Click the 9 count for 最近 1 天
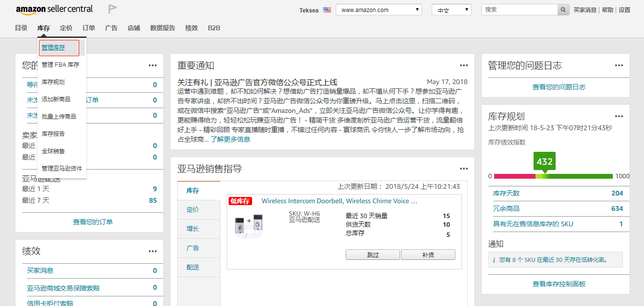This screenshot has width=644, height=306. pyautogui.click(x=155, y=189)
